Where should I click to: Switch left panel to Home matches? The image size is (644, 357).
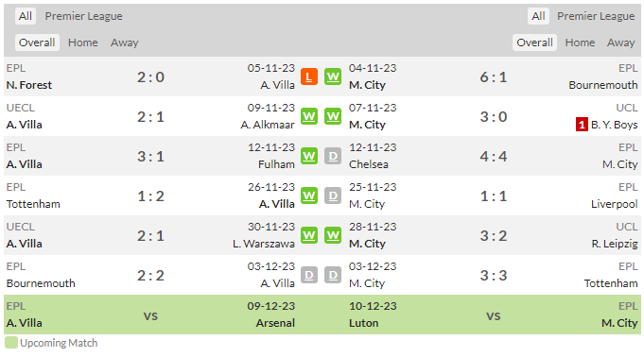tap(83, 42)
